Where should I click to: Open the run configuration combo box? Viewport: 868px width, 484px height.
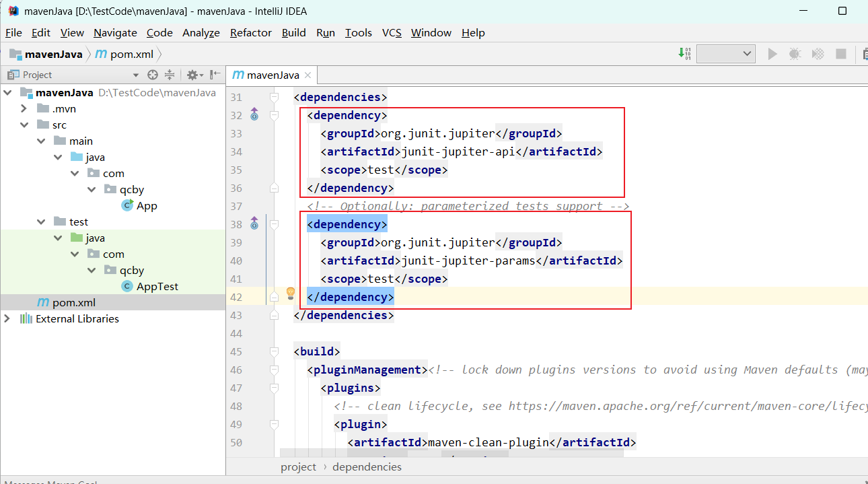(725, 54)
